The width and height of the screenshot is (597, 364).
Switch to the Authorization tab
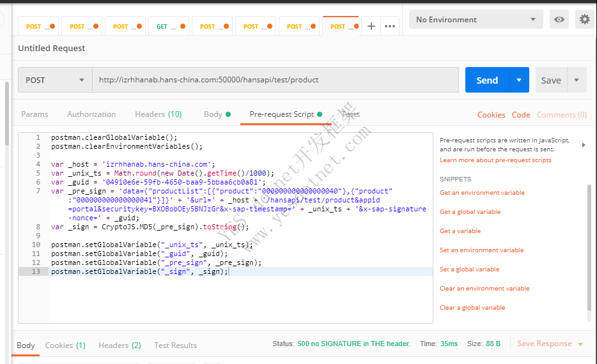[91, 114]
